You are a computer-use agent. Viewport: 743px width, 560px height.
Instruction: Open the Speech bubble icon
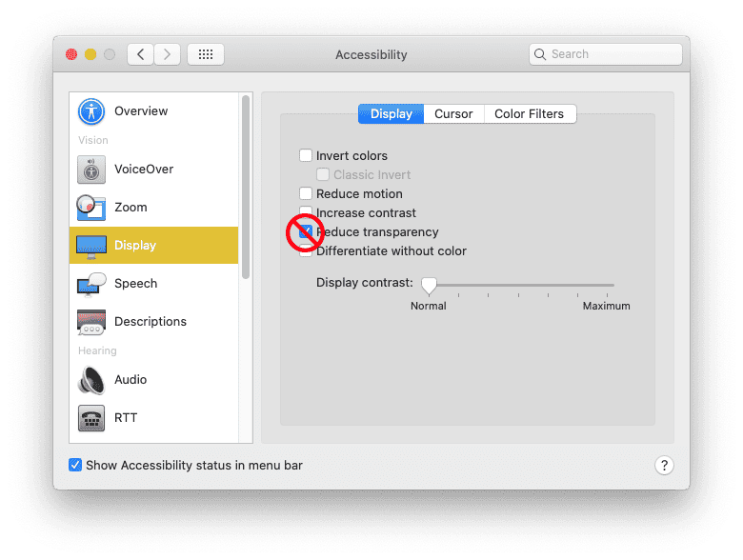91,284
